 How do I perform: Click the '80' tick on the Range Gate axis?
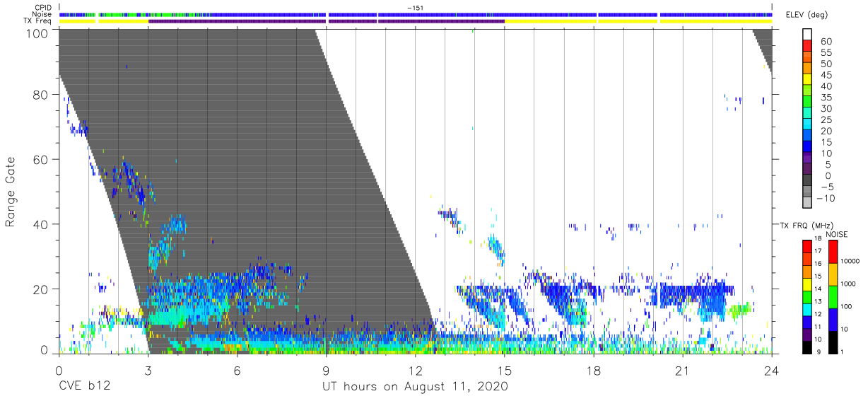(x=42, y=95)
